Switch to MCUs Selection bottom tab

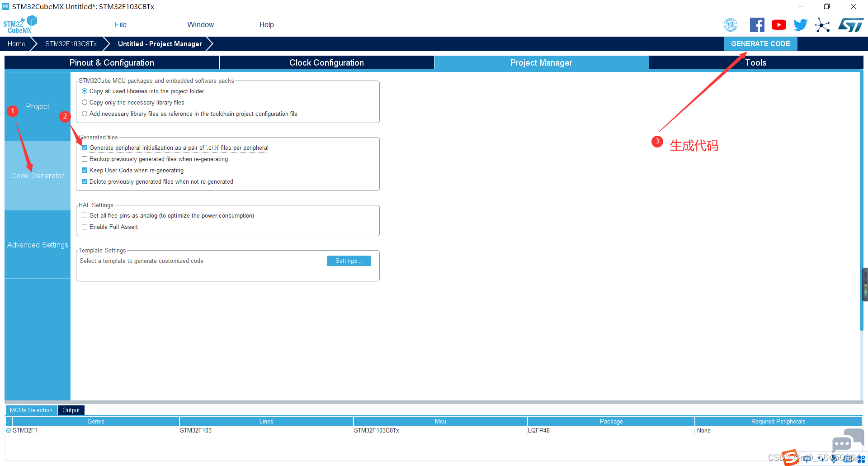click(31, 410)
